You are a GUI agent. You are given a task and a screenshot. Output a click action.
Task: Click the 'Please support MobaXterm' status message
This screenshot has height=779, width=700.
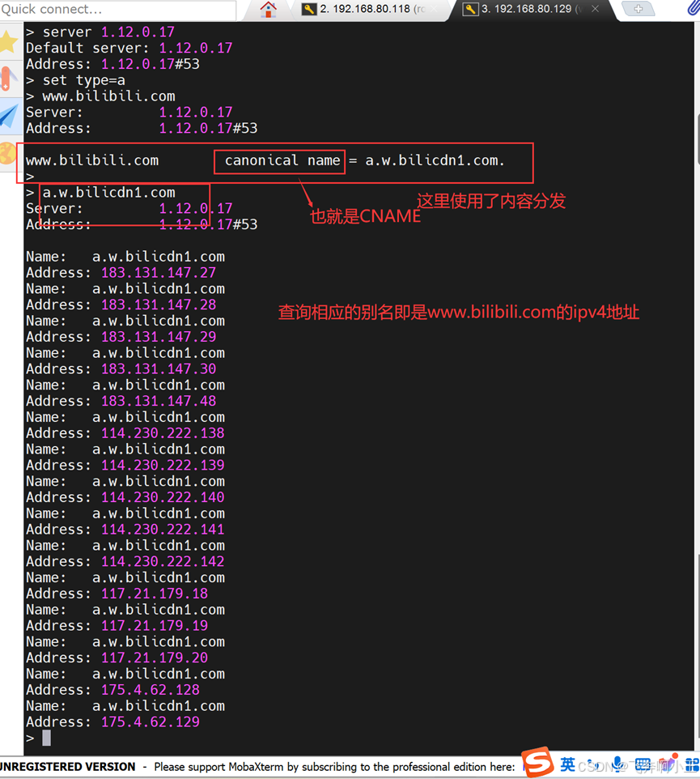point(334,767)
